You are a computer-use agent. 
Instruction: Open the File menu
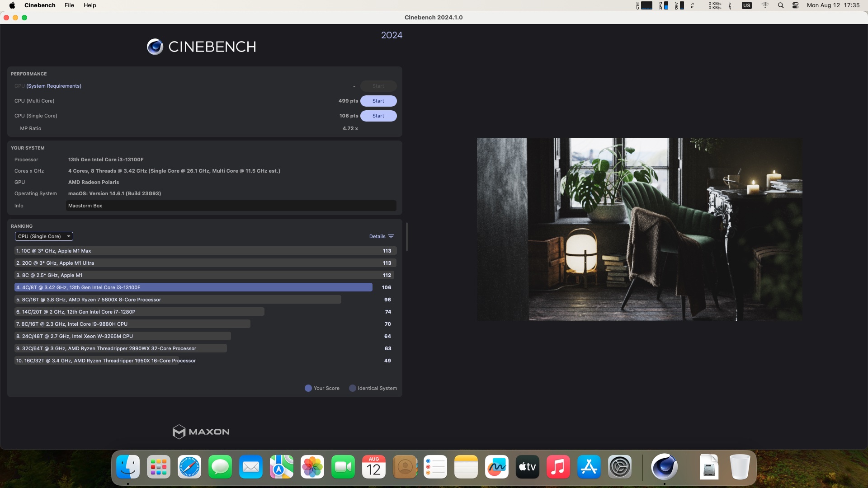coord(69,5)
